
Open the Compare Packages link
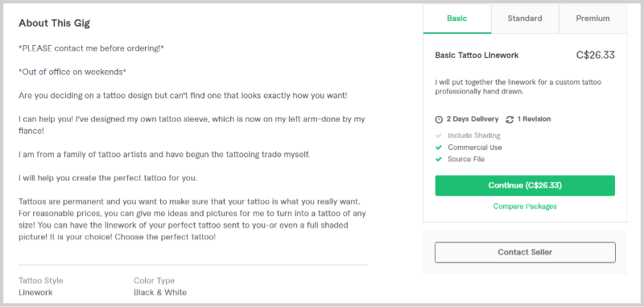[525, 206]
